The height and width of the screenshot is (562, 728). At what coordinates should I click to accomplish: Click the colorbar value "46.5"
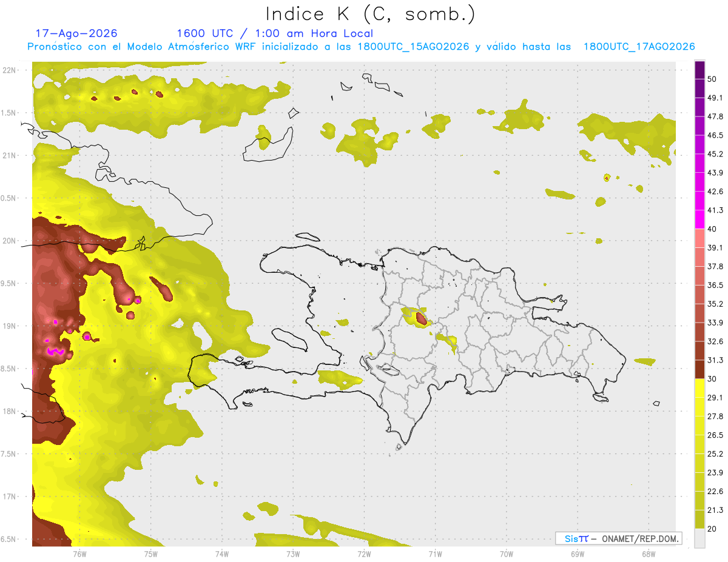tap(715, 135)
